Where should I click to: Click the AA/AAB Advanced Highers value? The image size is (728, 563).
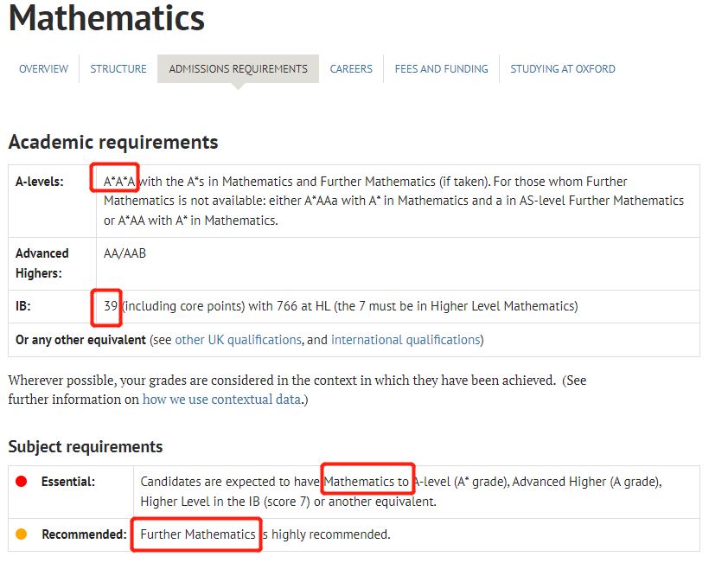tap(125, 253)
